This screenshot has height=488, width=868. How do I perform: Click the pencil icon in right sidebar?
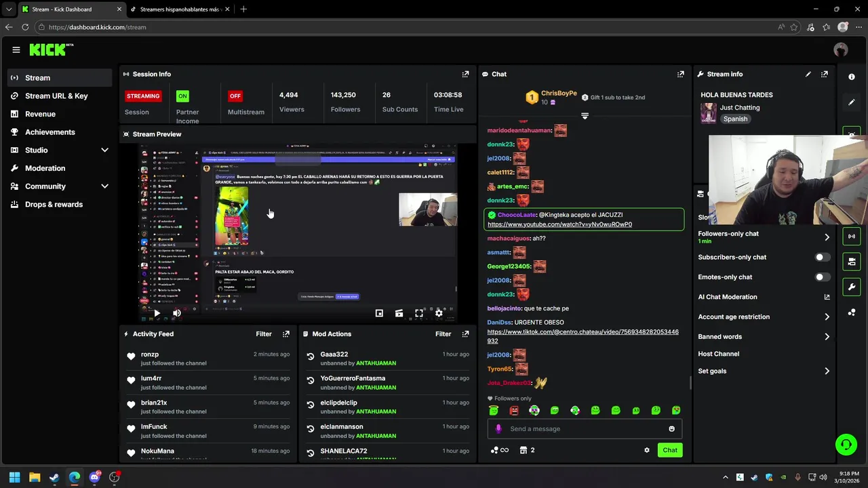[x=852, y=102]
